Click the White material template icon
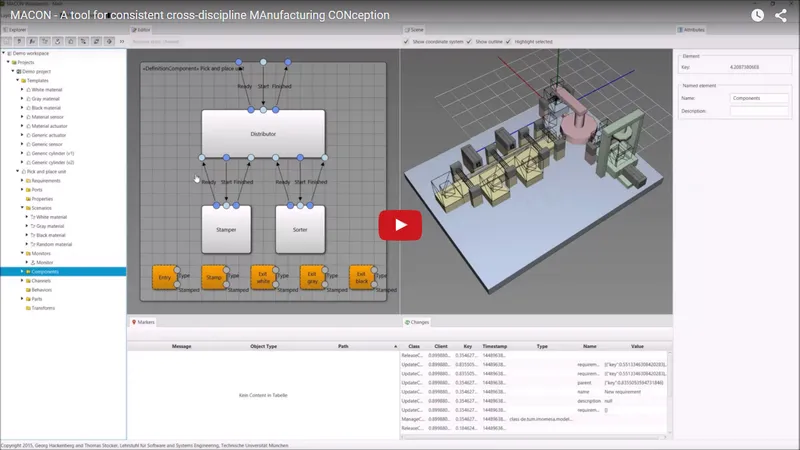The width and height of the screenshot is (800, 450). coord(28,90)
